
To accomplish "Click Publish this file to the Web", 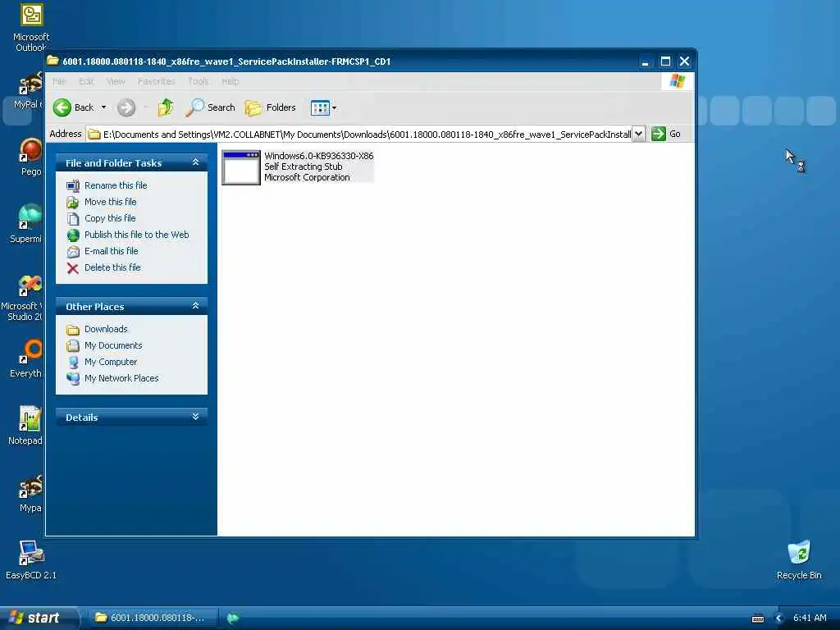I will (137, 235).
